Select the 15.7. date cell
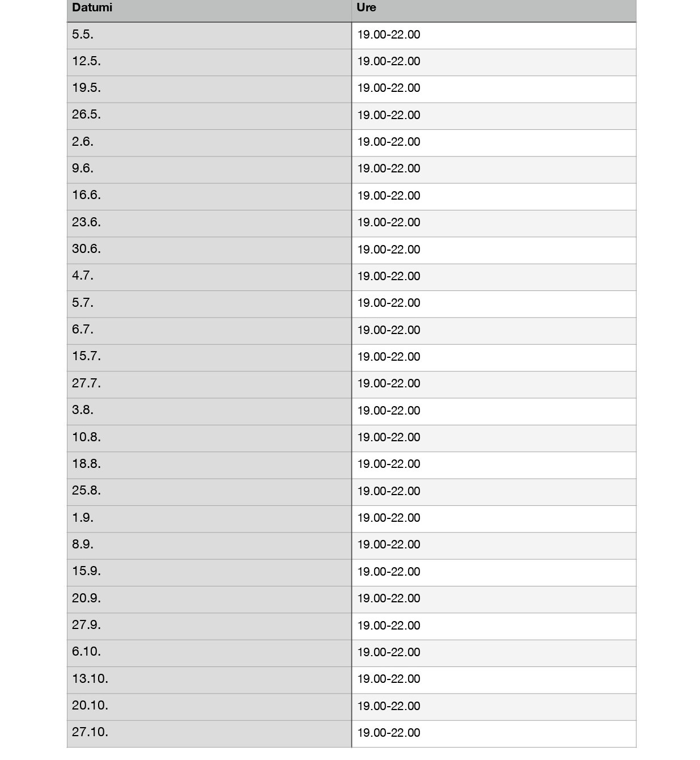This screenshot has width=700, height=760. 209,357
